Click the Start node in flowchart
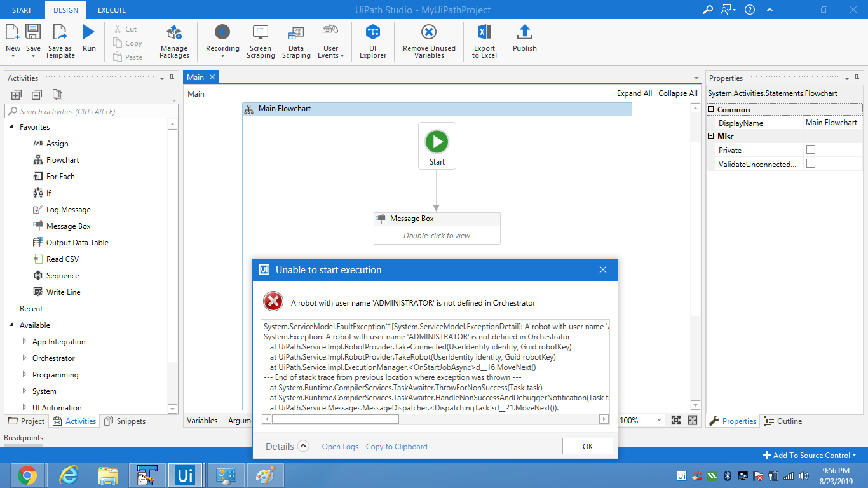 point(437,146)
